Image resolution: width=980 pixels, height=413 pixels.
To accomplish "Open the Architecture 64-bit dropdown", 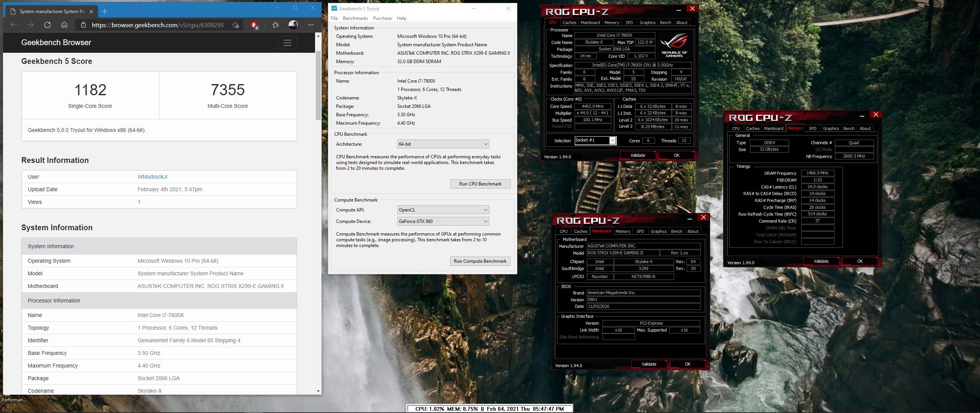I will 443,144.
